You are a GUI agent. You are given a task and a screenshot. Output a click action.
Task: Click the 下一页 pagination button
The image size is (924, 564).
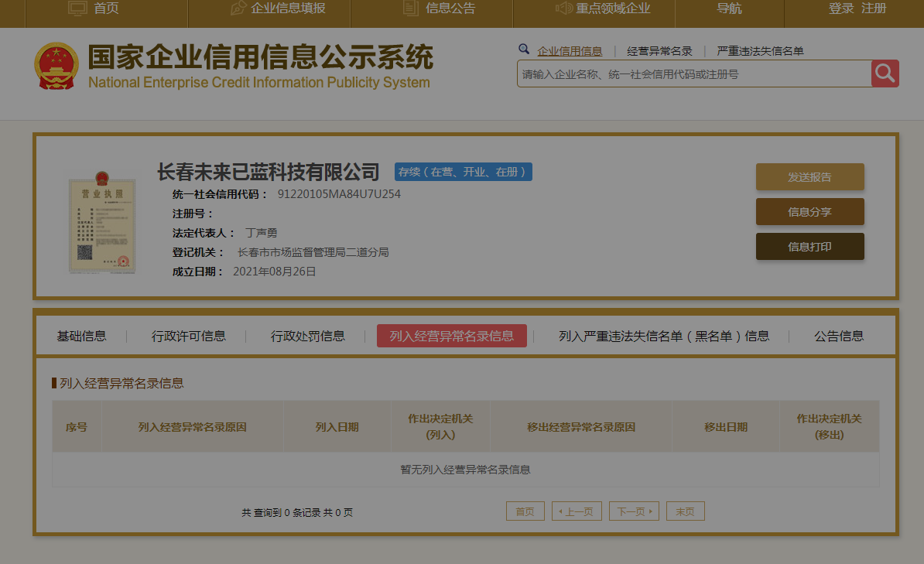point(634,511)
